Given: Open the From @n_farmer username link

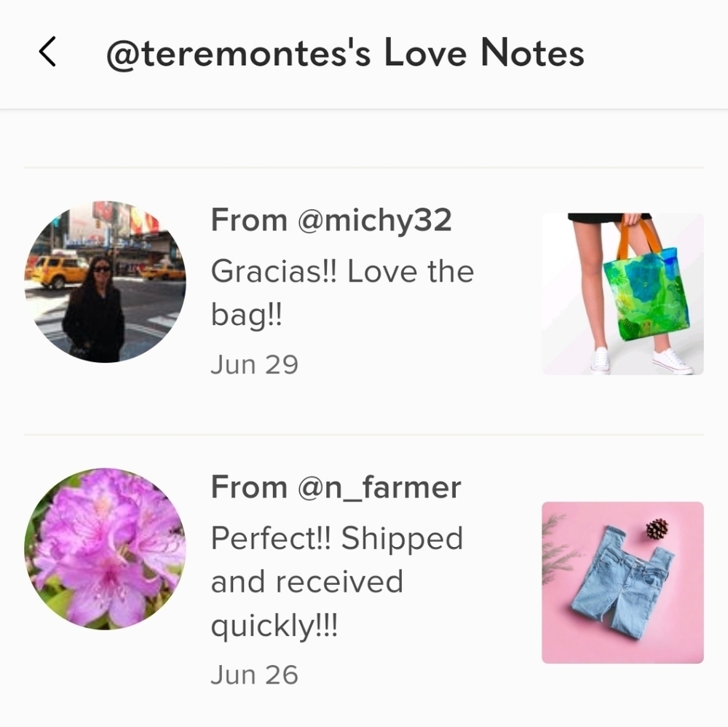Looking at the screenshot, I should pyautogui.click(x=336, y=487).
